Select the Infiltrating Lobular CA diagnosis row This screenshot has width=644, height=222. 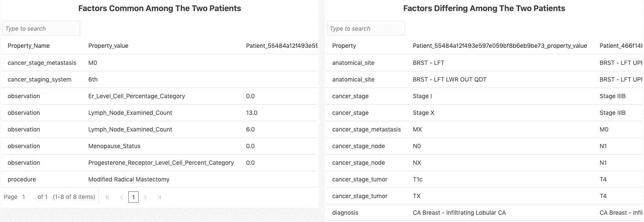click(459, 213)
